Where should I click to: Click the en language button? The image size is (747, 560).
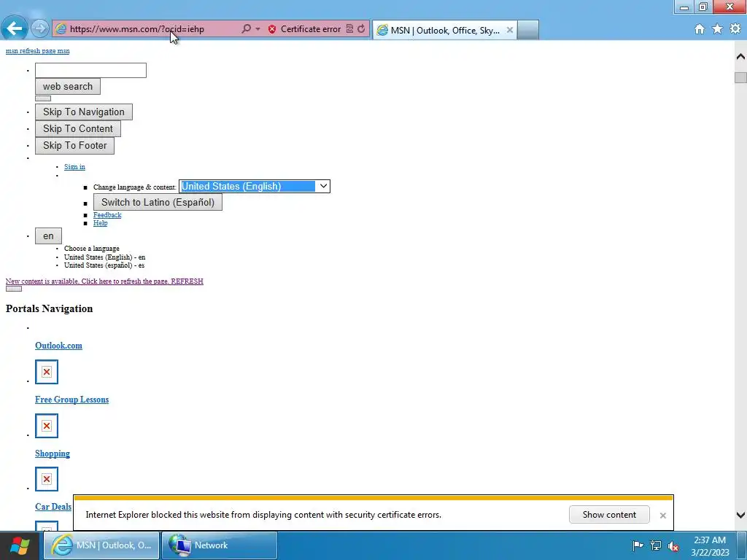pyautogui.click(x=48, y=236)
